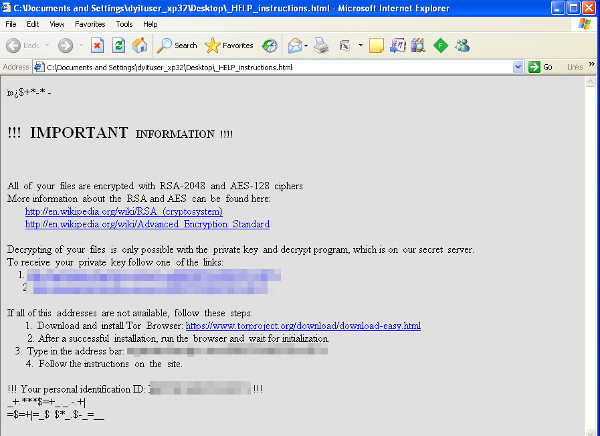Open the File menu
This screenshot has height=436, width=600.
tap(10, 23)
